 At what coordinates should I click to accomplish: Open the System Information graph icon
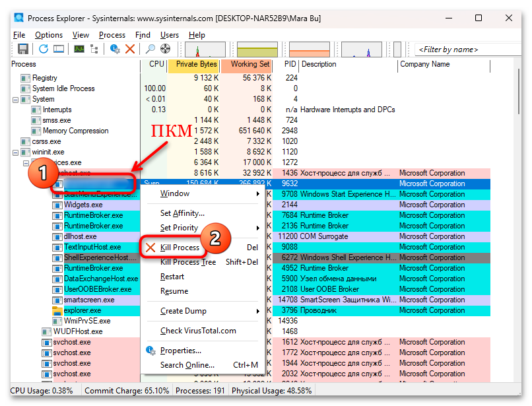79,50
